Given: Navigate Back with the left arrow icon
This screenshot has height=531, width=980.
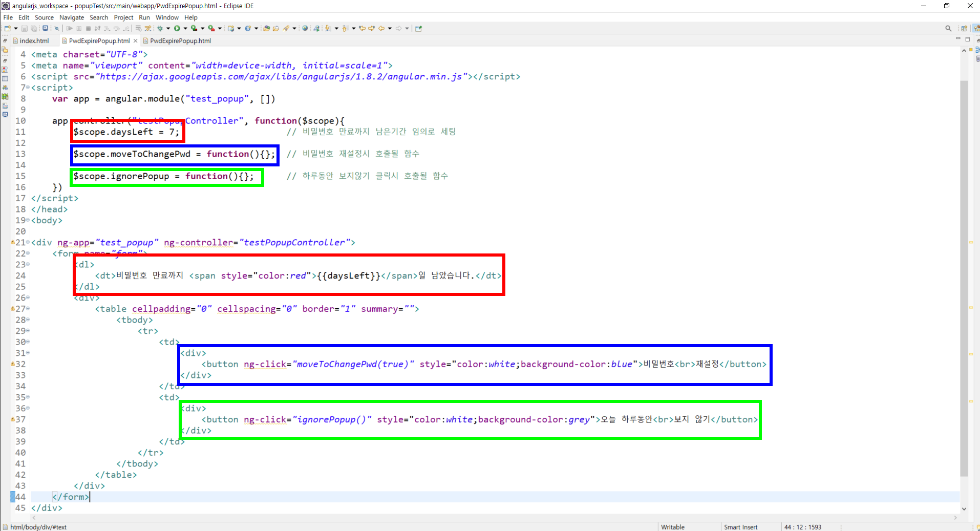Looking at the screenshot, I should click(381, 28).
